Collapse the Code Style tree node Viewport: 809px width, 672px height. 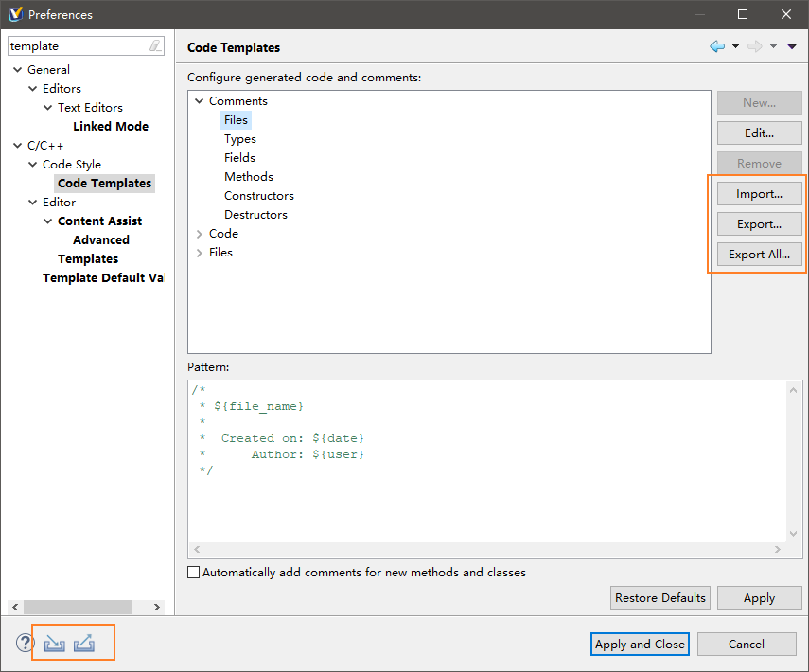click(32, 164)
